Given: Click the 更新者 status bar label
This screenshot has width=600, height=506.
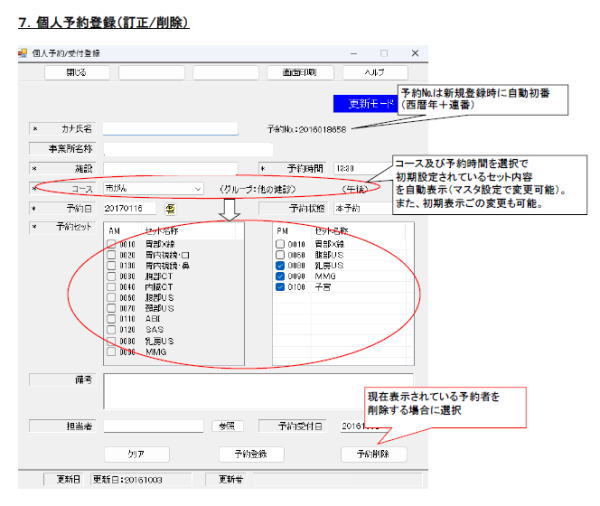Looking at the screenshot, I should coord(230,480).
